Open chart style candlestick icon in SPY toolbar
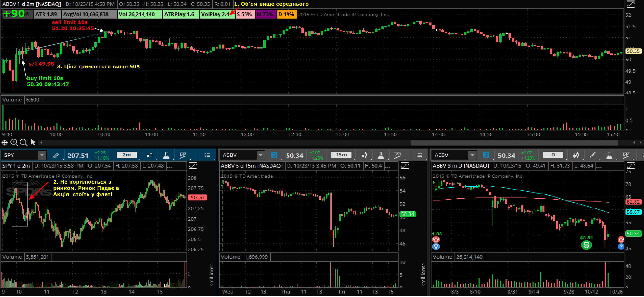 pos(150,156)
